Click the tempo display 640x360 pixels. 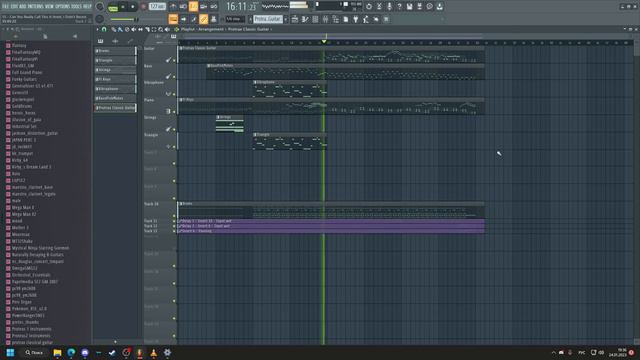[x=157, y=7]
